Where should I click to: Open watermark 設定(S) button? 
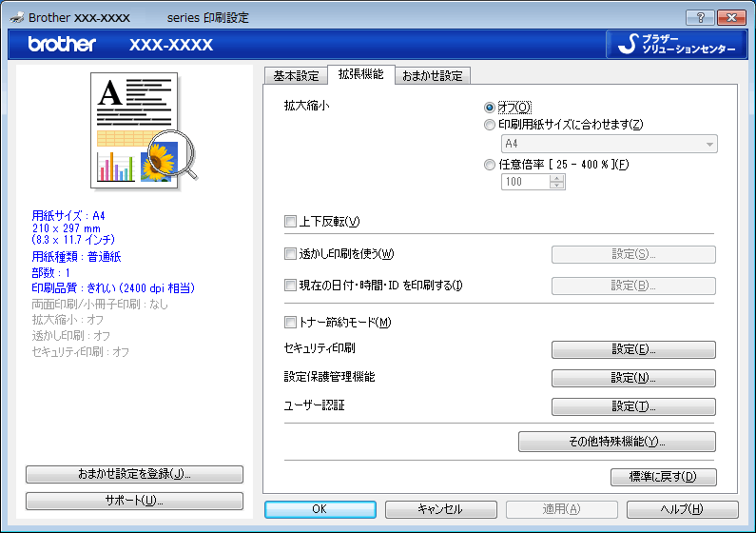[633, 254]
